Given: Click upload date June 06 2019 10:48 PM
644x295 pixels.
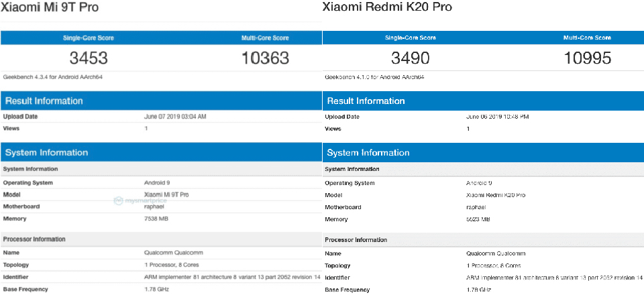Looking at the screenshot, I should tap(497, 117).
